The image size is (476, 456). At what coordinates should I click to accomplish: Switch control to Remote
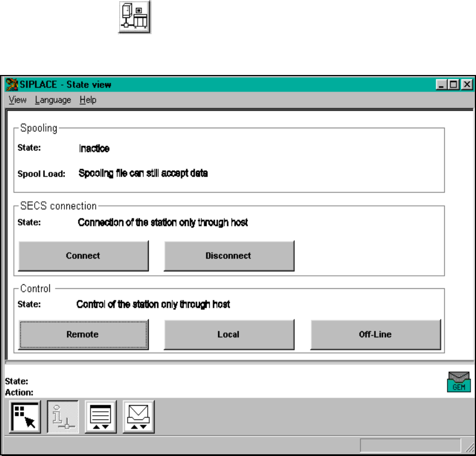tap(83, 335)
